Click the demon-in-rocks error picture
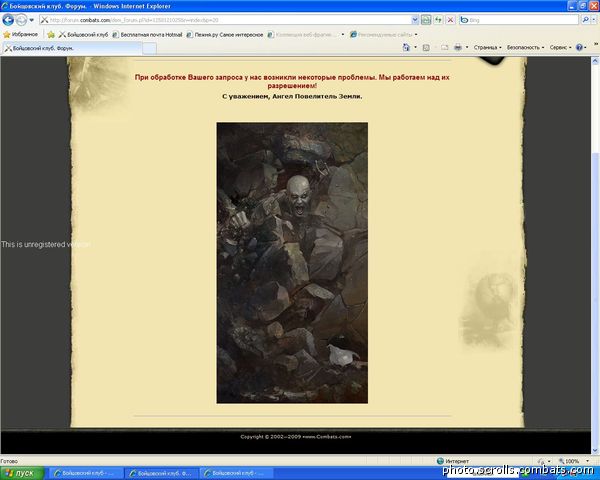Image resolution: width=600 pixels, height=480 pixels. (x=292, y=263)
